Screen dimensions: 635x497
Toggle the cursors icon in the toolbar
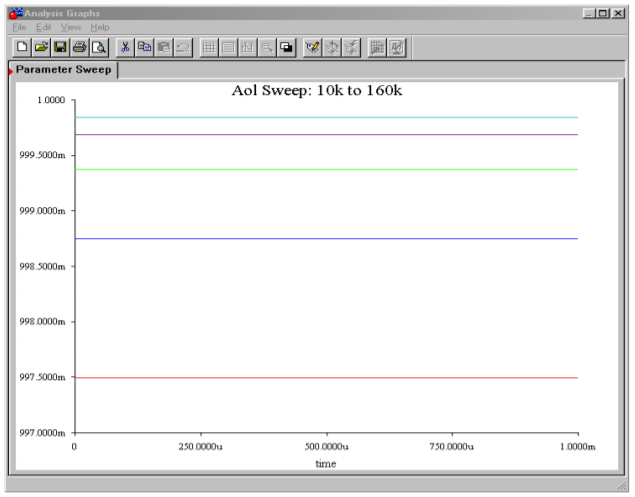[x=245, y=47]
